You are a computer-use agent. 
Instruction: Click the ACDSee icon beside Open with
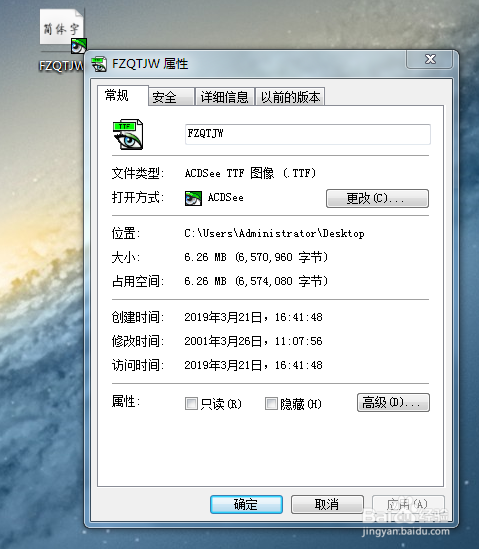(193, 198)
